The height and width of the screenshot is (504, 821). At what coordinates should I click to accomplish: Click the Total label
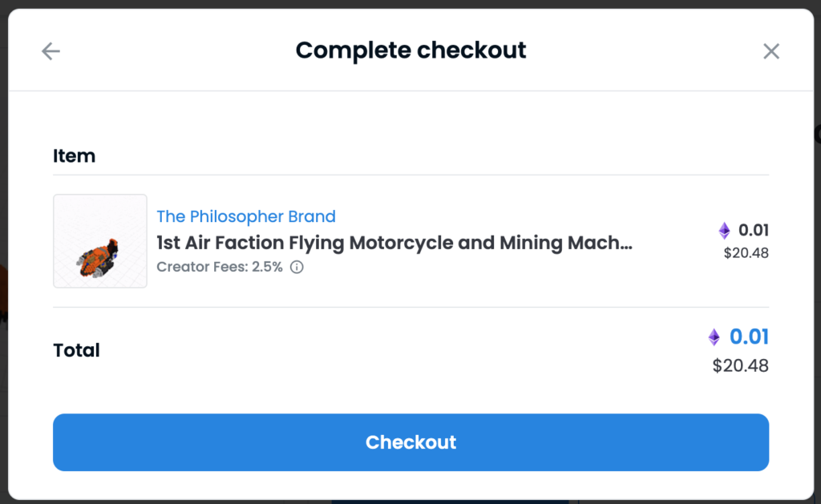click(76, 350)
